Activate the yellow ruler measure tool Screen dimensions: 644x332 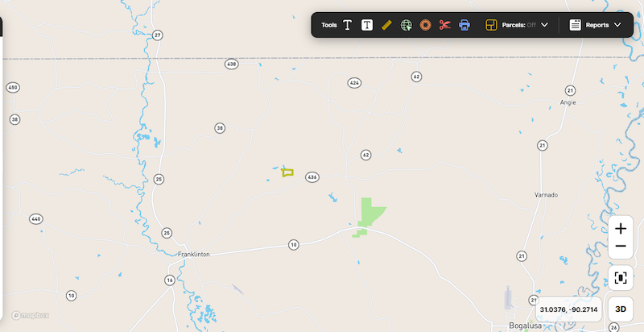[386, 25]
